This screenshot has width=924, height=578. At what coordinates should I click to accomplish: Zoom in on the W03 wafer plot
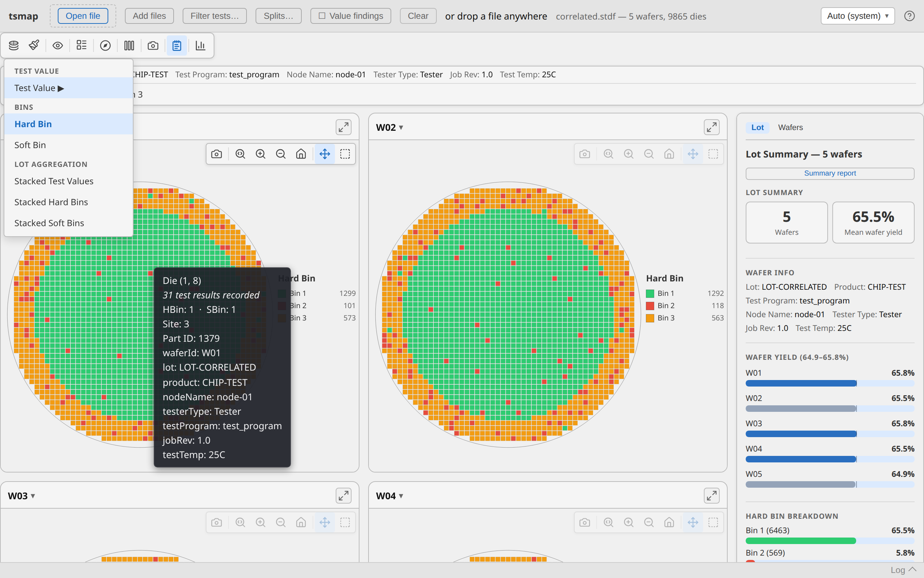click(x=260, y=523)
